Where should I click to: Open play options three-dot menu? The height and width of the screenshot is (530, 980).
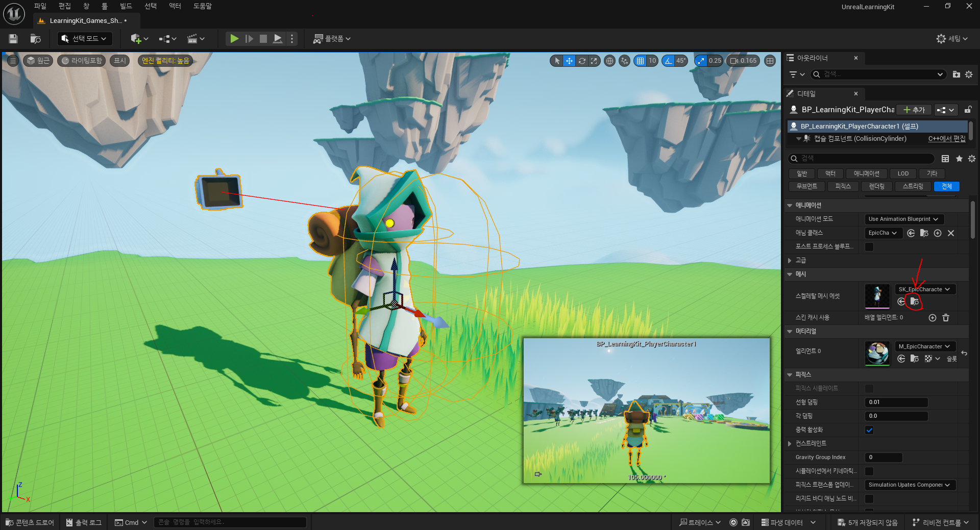click(x=292, y=39)
